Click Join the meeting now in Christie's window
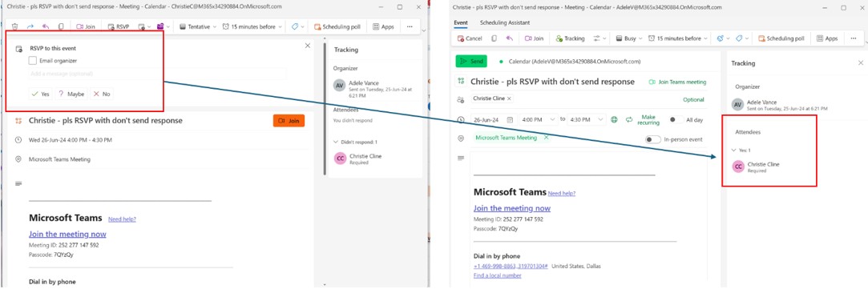 (x=67, y=234)
